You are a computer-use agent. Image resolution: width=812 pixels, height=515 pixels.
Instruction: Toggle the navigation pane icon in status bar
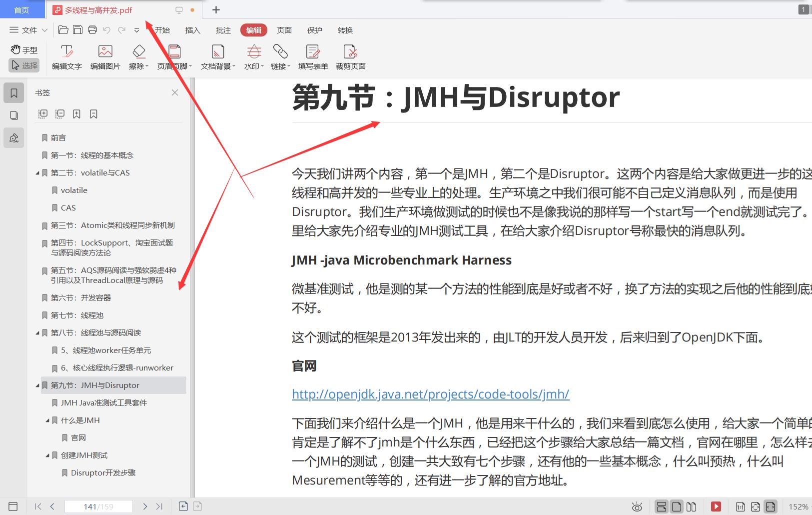pyautogui.click(x=13, y=506)
